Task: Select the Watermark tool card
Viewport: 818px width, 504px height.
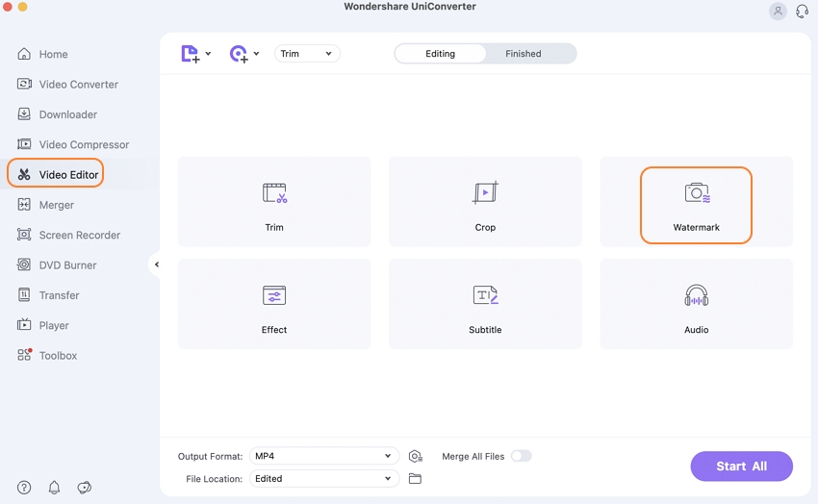Action: [x=696, y=204]
